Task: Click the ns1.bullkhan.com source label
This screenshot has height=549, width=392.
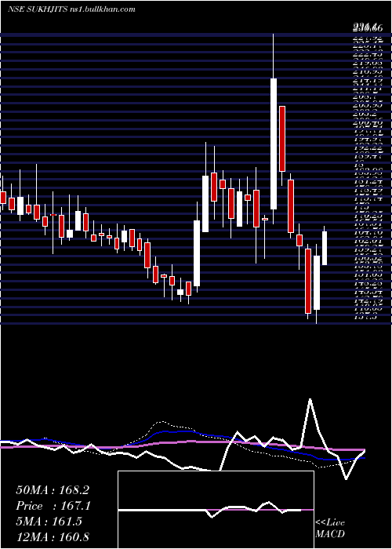Action: (x=103, y=9)
